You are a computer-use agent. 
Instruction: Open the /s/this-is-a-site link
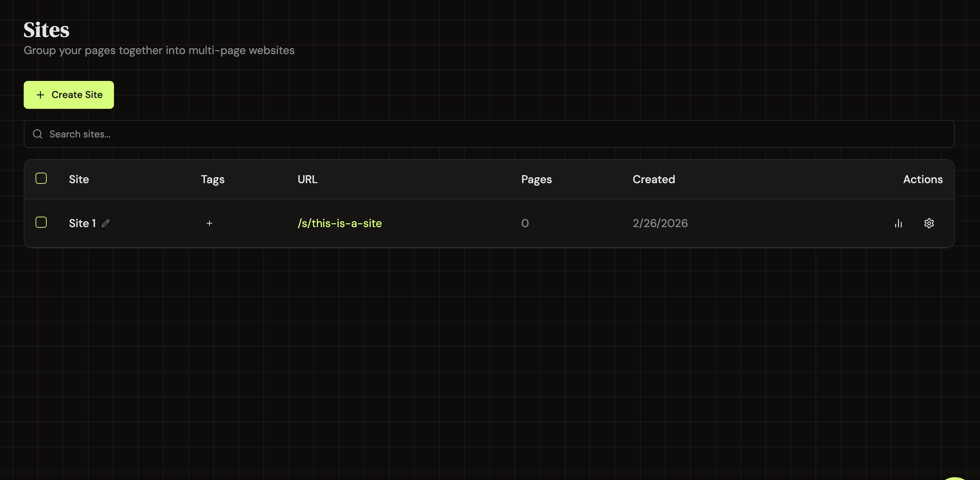click(x=340, y=224)
